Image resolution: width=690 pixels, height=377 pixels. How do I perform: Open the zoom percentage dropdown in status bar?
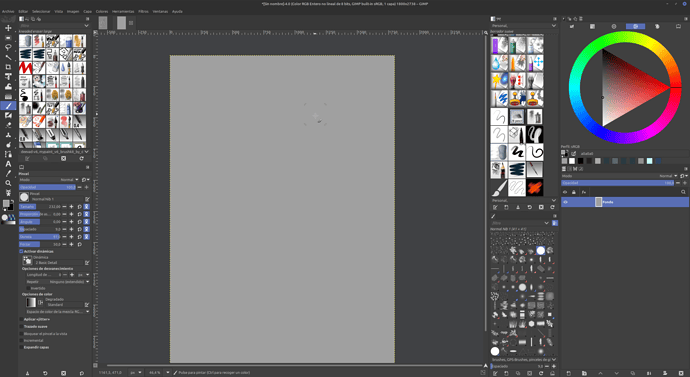[167, 373]
